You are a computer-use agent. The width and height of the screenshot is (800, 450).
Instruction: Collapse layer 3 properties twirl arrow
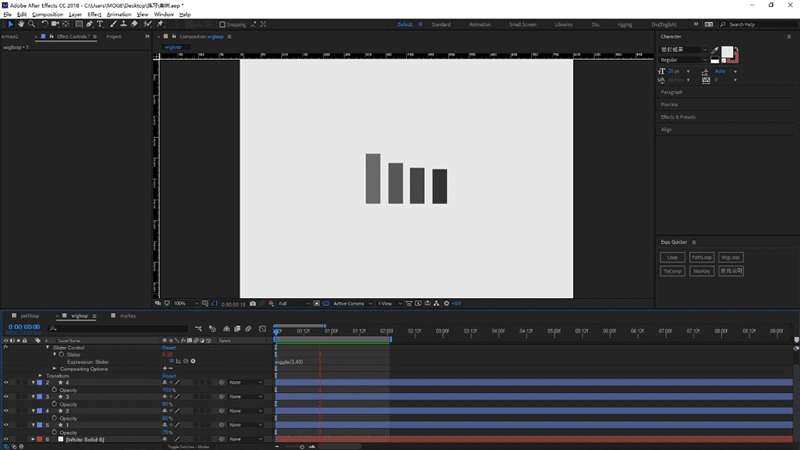(33, 396)
